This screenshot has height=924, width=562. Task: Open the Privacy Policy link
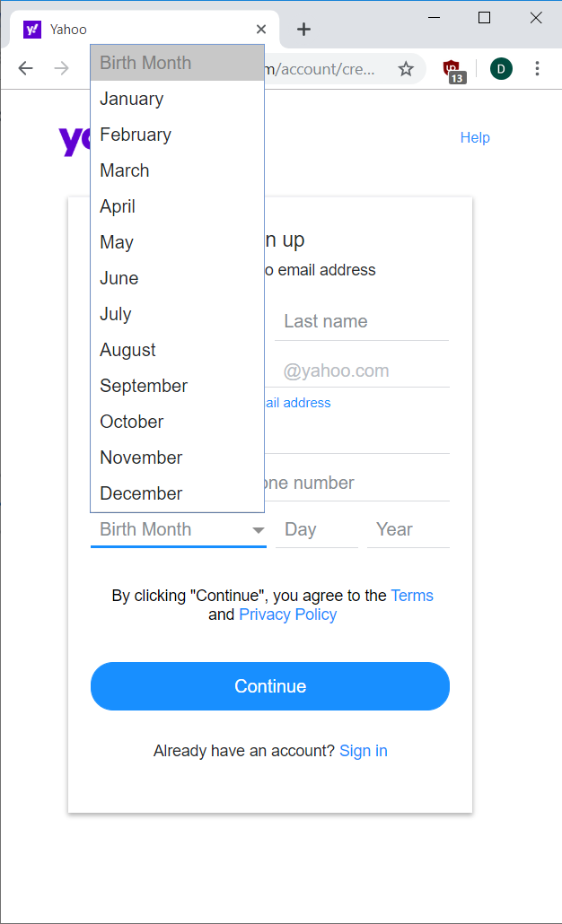coord(287,615)
